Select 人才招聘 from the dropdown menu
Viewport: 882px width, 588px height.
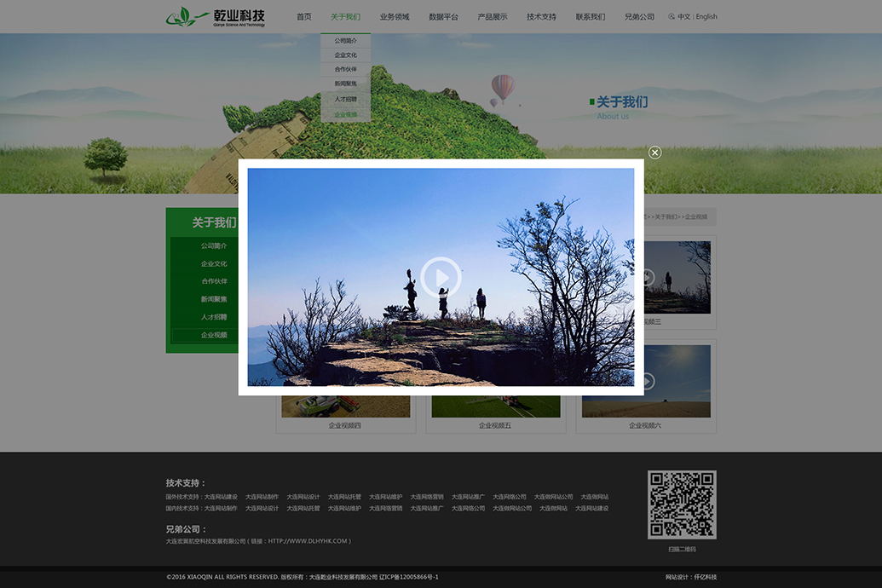click(346, 99)
